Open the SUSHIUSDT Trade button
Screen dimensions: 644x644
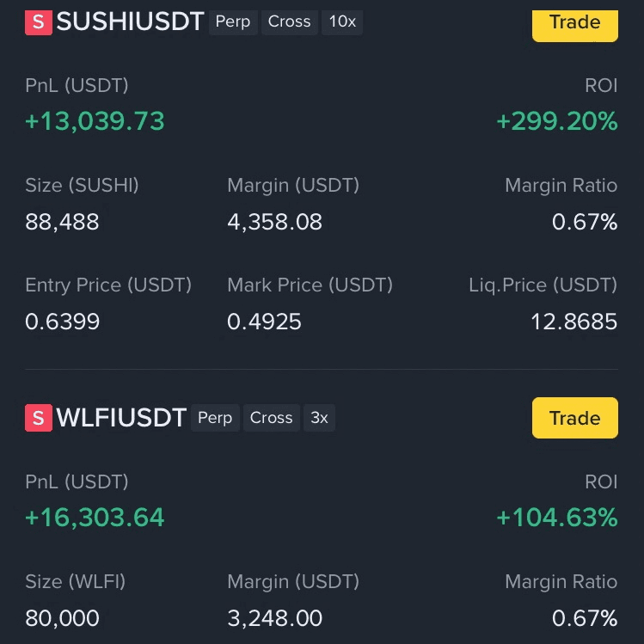(x=575, y=26)
